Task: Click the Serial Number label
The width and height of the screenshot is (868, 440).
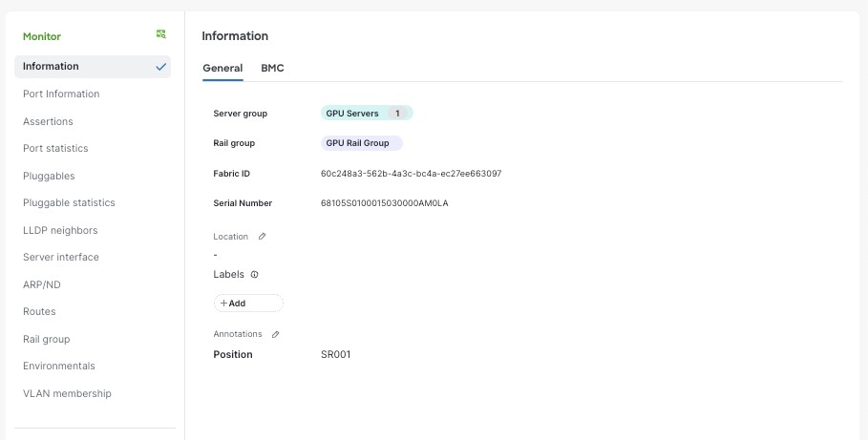Action: (243, 203)
